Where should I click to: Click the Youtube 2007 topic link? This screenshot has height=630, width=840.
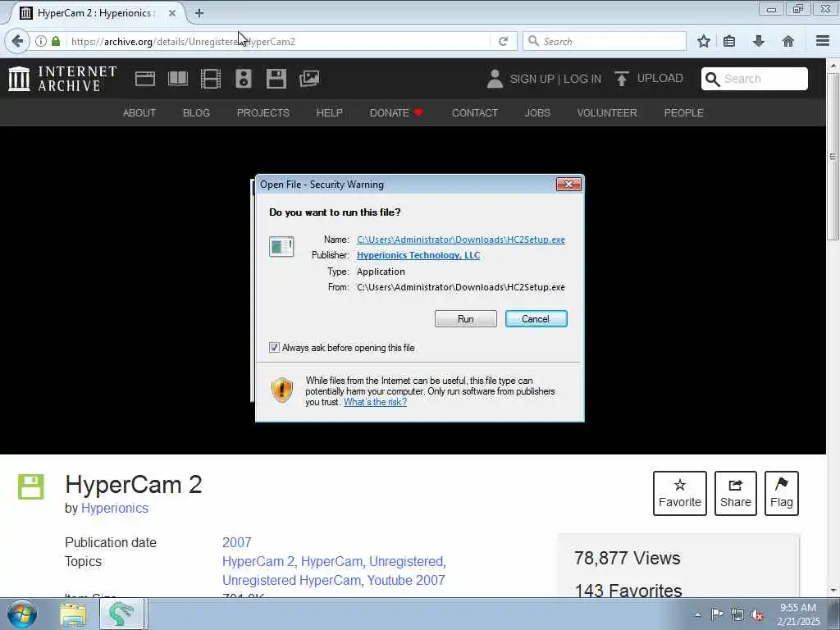tap(406, 580)
